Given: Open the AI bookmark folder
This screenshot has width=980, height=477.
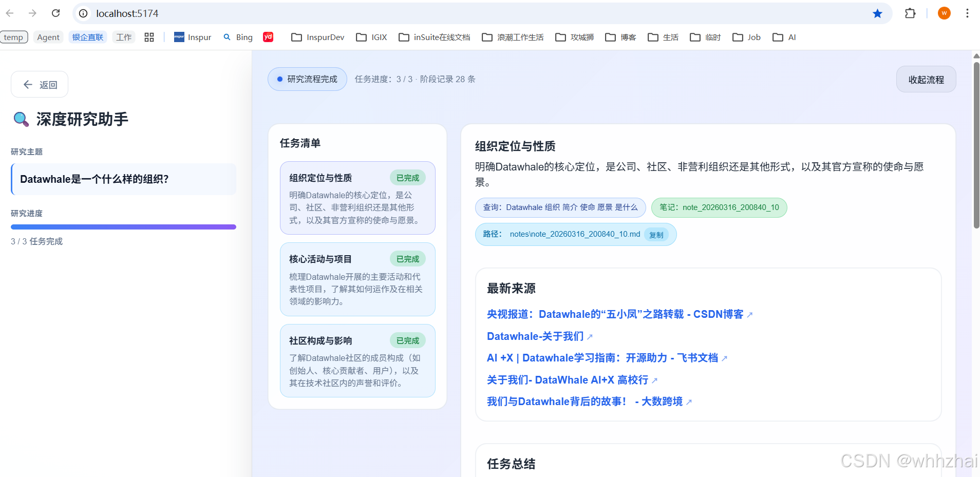Looking at the screenshot, I should [x=784, y=37].
